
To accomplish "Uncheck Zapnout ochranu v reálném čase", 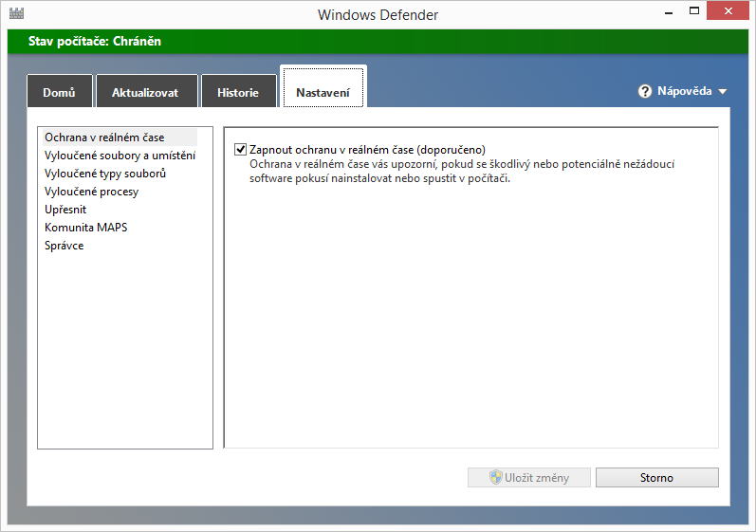I will [240, 150].
